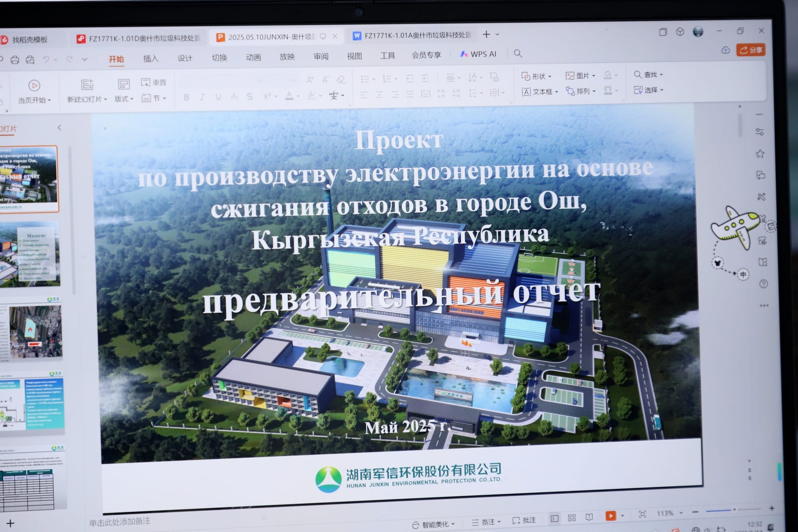798x532 pixels.
Task: Click the zoom slider handle
Action: click(x=734, y=510)
